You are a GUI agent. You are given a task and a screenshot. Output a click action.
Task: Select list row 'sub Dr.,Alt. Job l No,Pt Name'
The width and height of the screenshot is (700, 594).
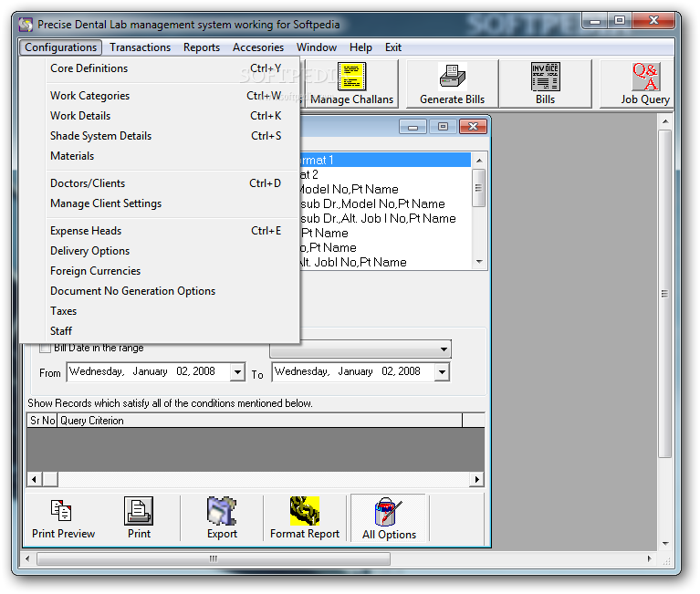(385, 218)
